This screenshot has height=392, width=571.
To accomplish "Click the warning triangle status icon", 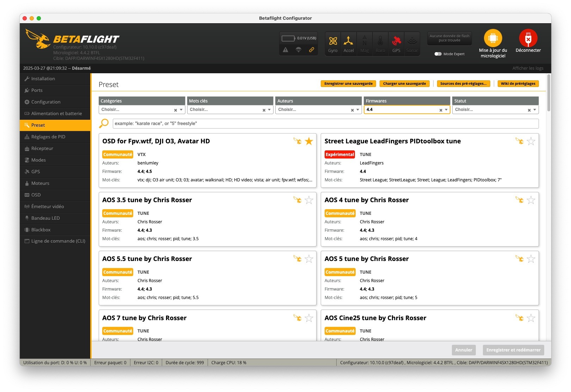I will pos(285,50).
